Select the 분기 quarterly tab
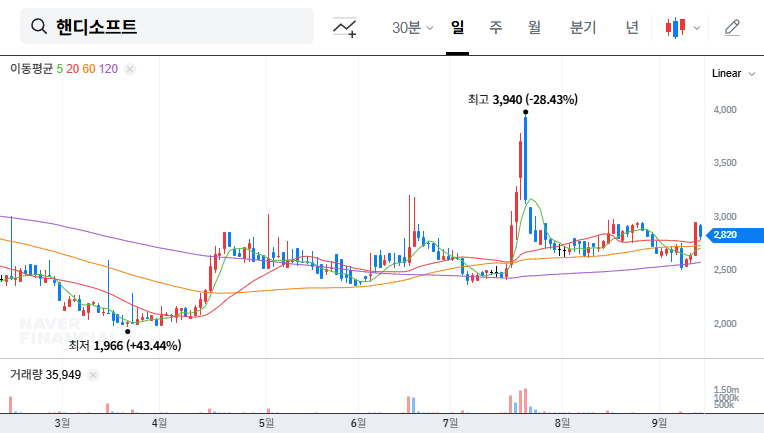 tap(582, 27)
